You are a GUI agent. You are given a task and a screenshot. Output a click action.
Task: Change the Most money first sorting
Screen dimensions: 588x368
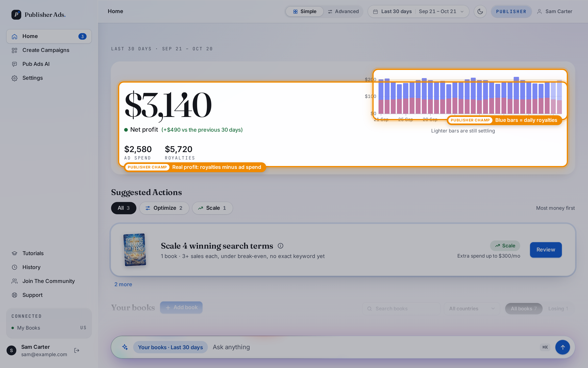(556, 208)
